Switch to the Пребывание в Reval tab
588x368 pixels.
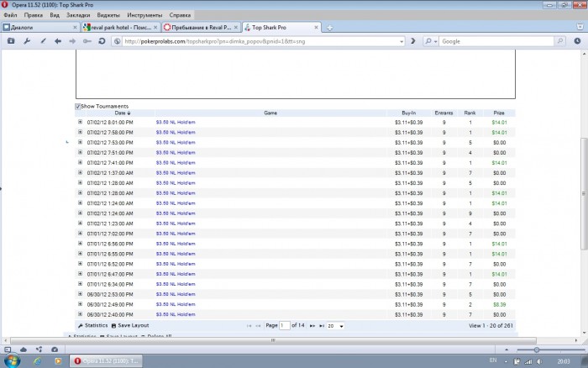[x=199, y=28]
